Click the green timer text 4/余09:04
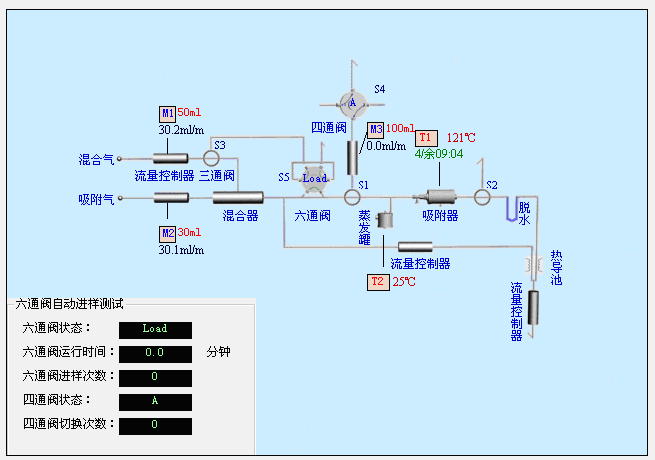 click(x=439, y=154)
